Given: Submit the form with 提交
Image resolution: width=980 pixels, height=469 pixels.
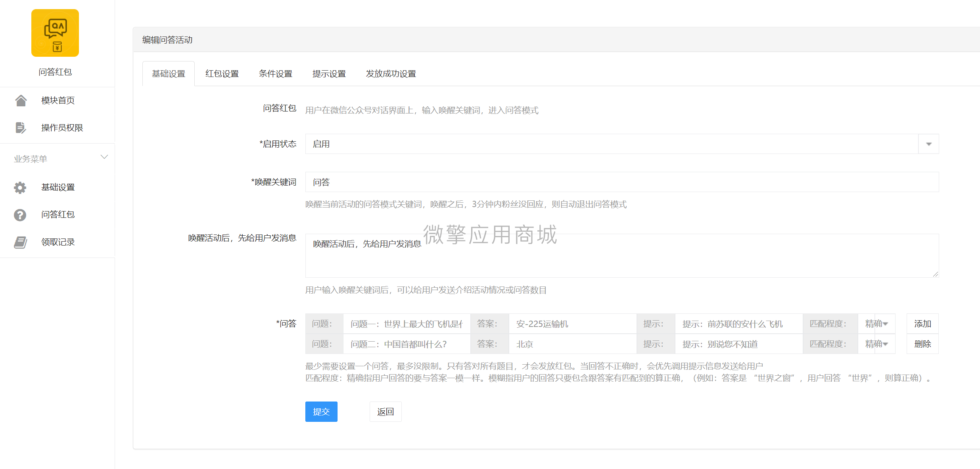Looking at the screenshot, I should tap(321, 412).
